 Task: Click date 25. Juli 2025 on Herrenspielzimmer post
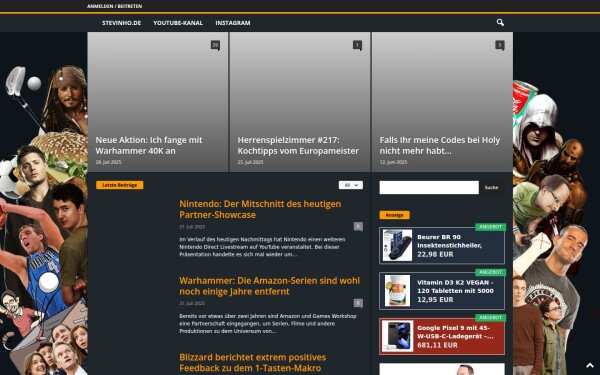tap(250, 162)
